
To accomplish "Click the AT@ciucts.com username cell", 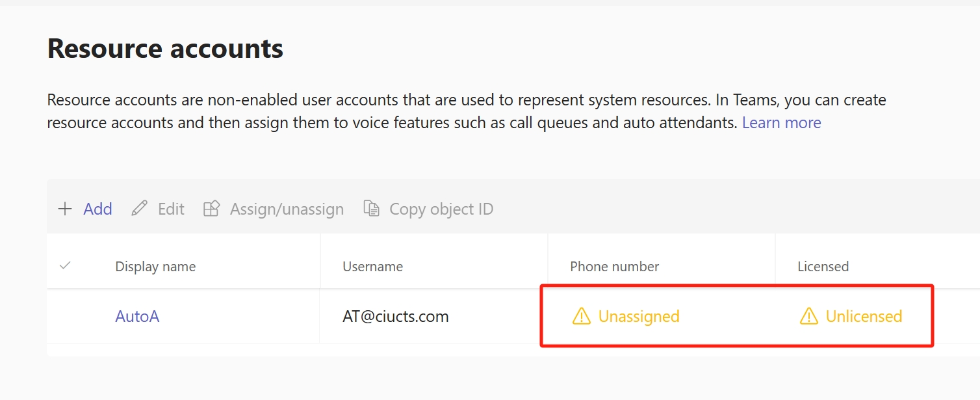I will [396, 317].
